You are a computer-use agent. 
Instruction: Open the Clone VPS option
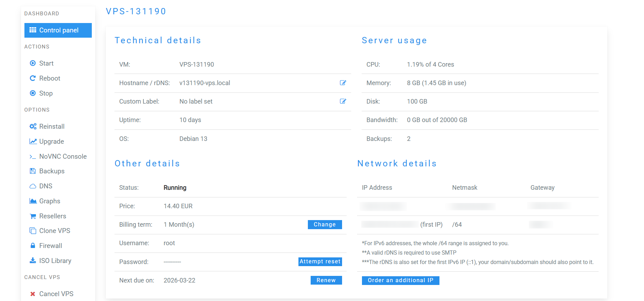tap(54, 231)
